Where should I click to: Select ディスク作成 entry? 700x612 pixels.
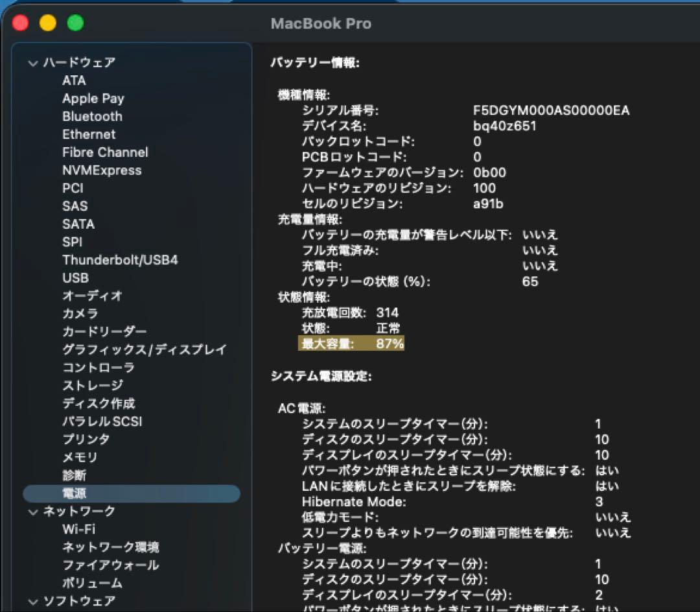[99, 403]
